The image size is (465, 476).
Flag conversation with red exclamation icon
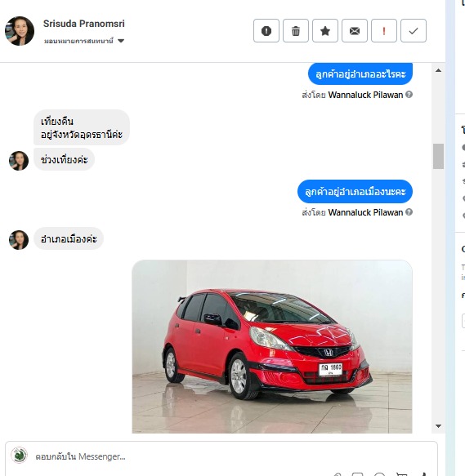coord(384,31)
